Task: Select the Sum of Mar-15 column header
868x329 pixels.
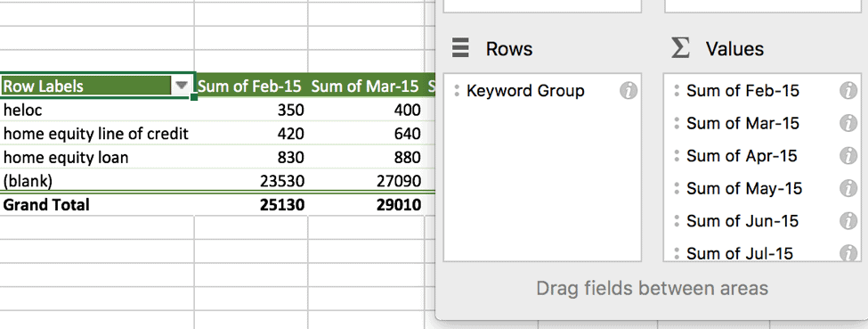Action: pos(366,86)
